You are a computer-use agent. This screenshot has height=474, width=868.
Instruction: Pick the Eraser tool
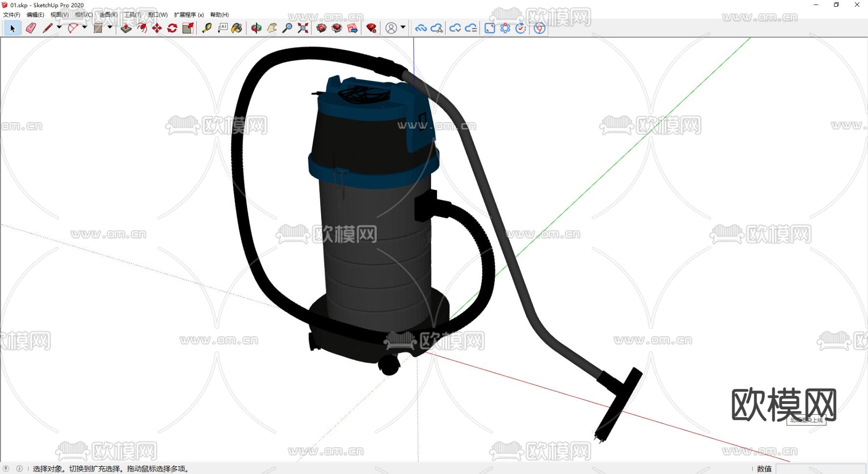click(x=31, y=28)
